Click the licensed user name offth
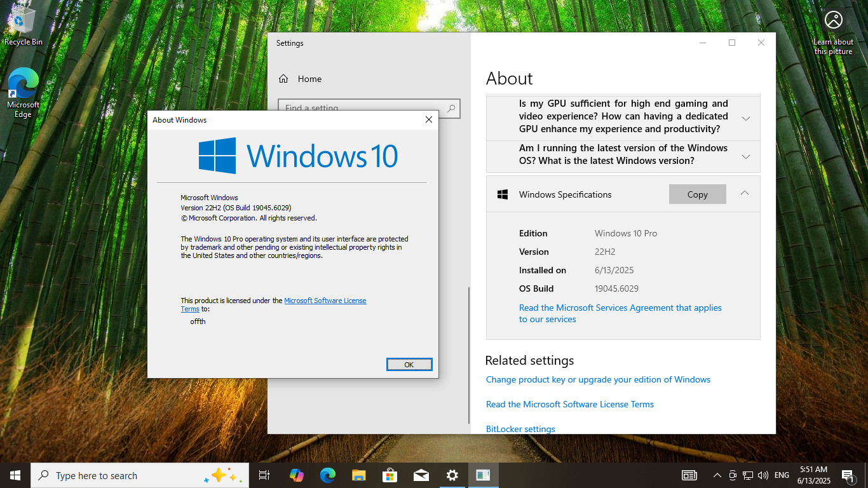The width and height of the screenshot is (868, 488). (x=198, y=322)
